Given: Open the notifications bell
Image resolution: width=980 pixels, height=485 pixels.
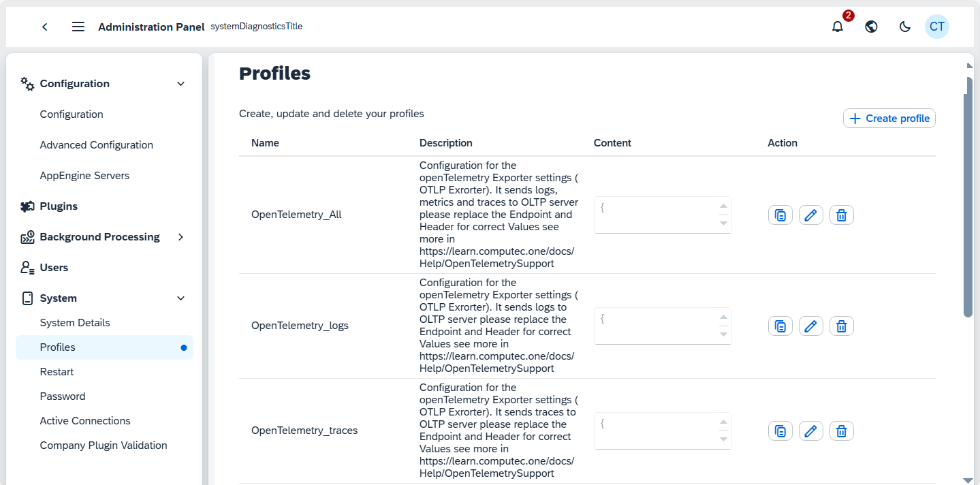Looking at the screenshot, I should pyautogui.click(x=837, y=27).
